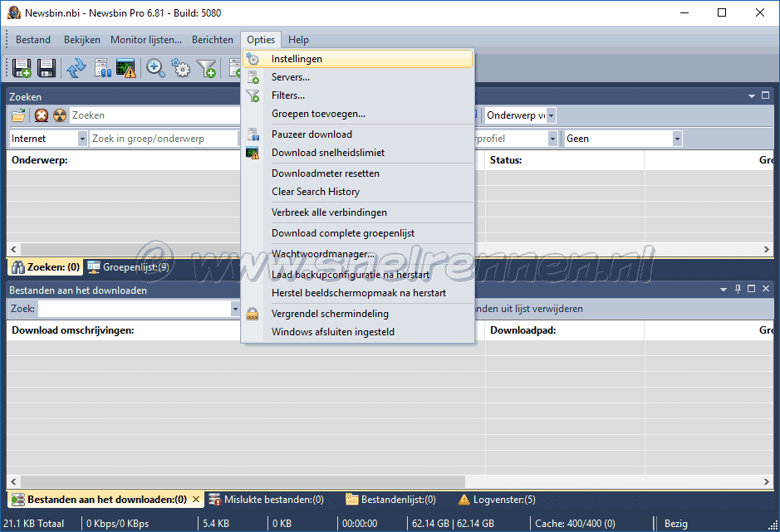Close the Bestanden aan het downloaden panel

pyautogui.click(x=766, y=289)
